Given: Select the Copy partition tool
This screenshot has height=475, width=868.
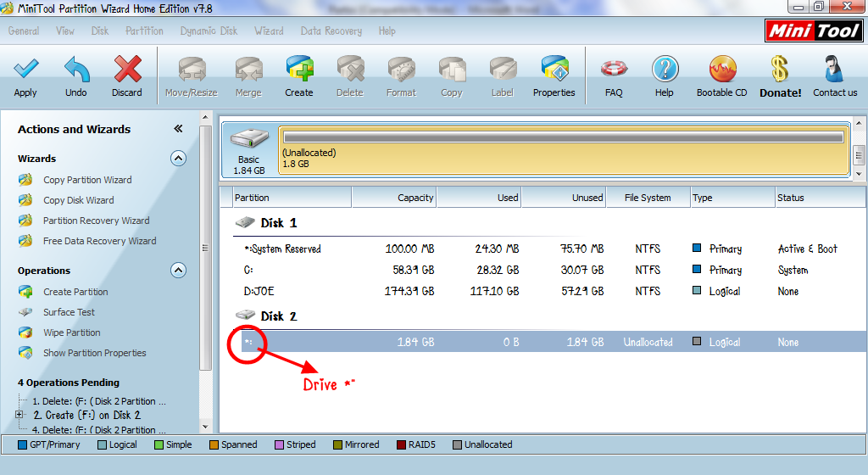Looking at the screenshot, I should point(452,77).
